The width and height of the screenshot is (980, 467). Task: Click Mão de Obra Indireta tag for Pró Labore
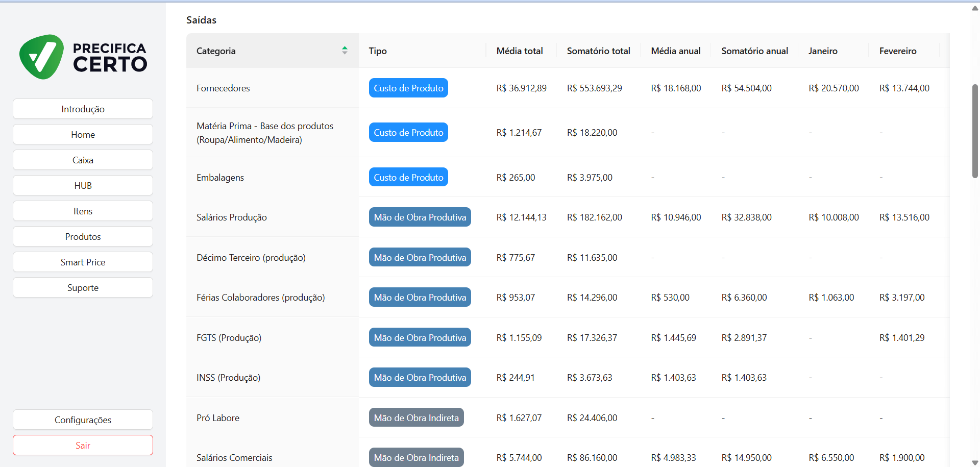click(x=416, y=418)
